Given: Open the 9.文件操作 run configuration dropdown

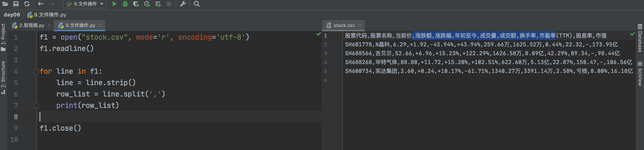Looking at the screenshot, I should (85, 4).
